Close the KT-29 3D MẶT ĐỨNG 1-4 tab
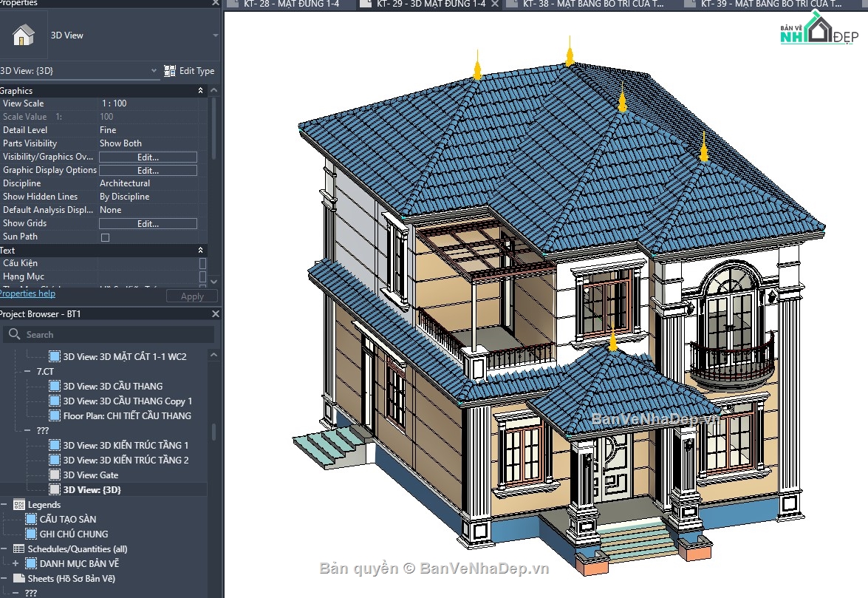 (x=495, y=4)
